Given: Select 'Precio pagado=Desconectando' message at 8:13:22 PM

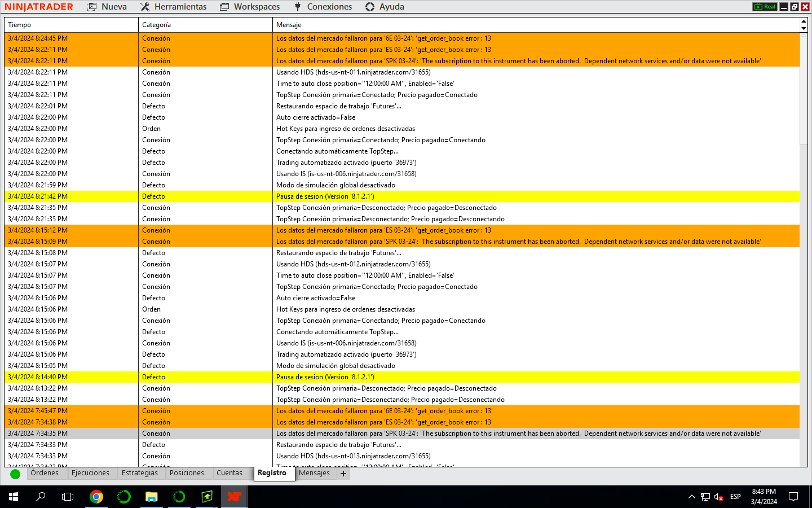Looking at the screenshot, I should click(536, 400).
